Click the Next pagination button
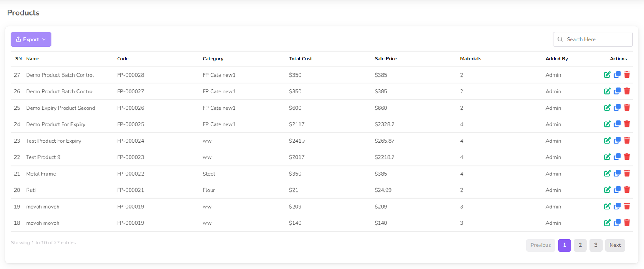 [x=615, y=245]
